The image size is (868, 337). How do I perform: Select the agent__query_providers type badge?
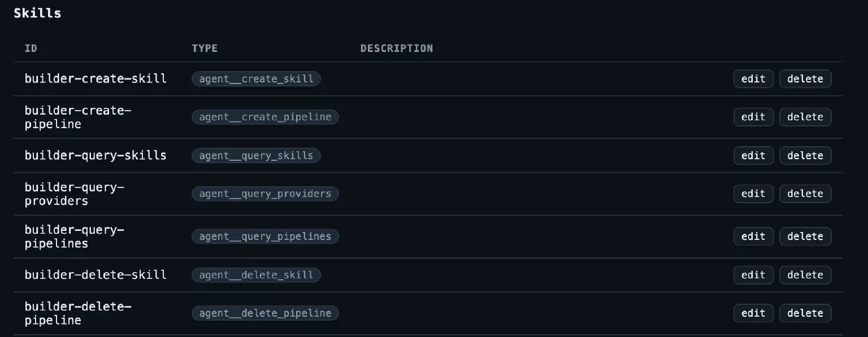pyautogui.click(x=265, y=194)
